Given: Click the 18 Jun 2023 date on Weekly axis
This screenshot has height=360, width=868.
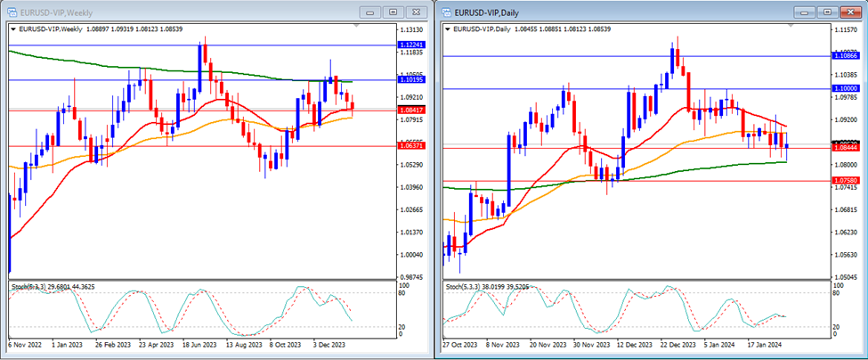Looking at the screenshot, I should pos(199,344).
